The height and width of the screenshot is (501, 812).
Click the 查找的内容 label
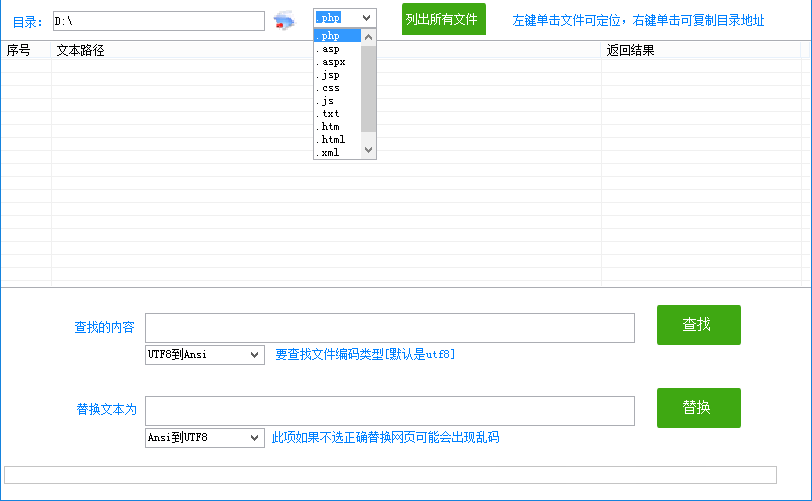(104, 327)
